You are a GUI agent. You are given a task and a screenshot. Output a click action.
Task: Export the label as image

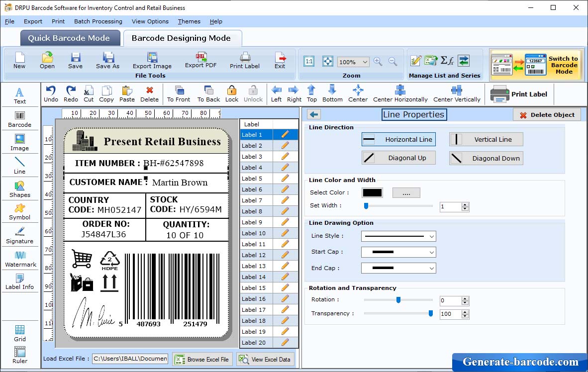tap(152, 60)
